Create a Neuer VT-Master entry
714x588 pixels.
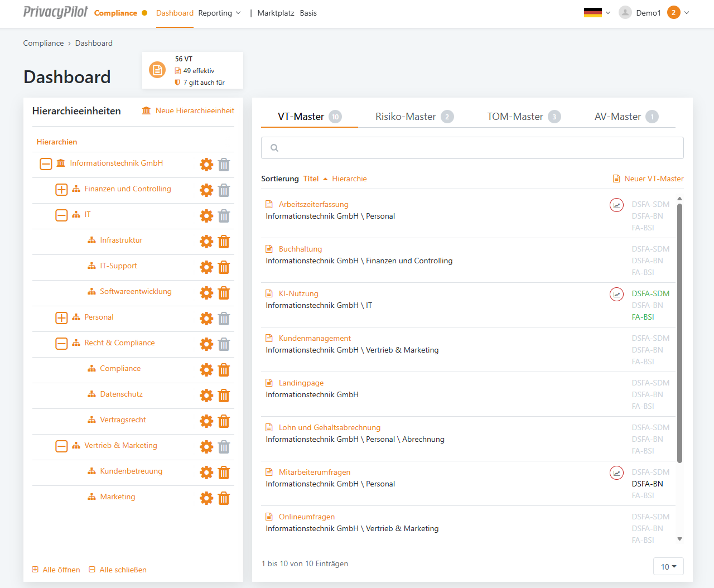pyautogui.click(x=648, y=179)
